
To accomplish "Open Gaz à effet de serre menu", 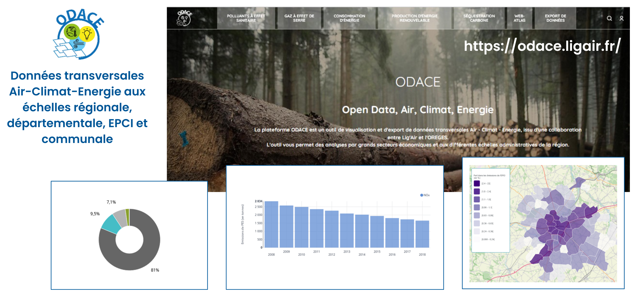I will pos(299,18).
